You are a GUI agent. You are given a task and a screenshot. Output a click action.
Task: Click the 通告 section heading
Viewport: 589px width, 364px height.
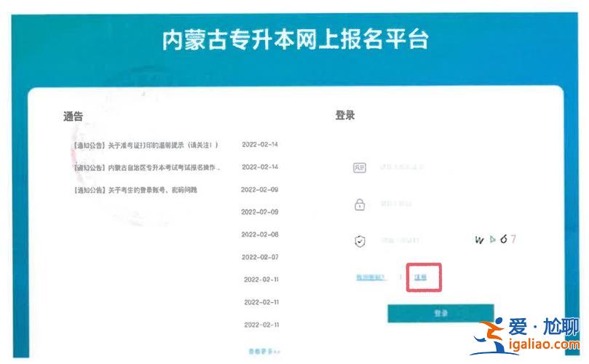[x=73, y=116]
